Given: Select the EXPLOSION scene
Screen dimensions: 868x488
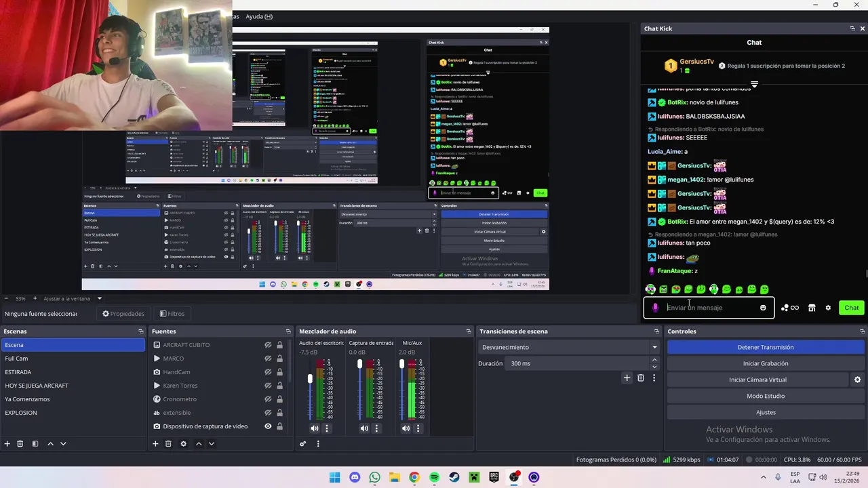Looking at the screenshot, I should pos(73,413).
